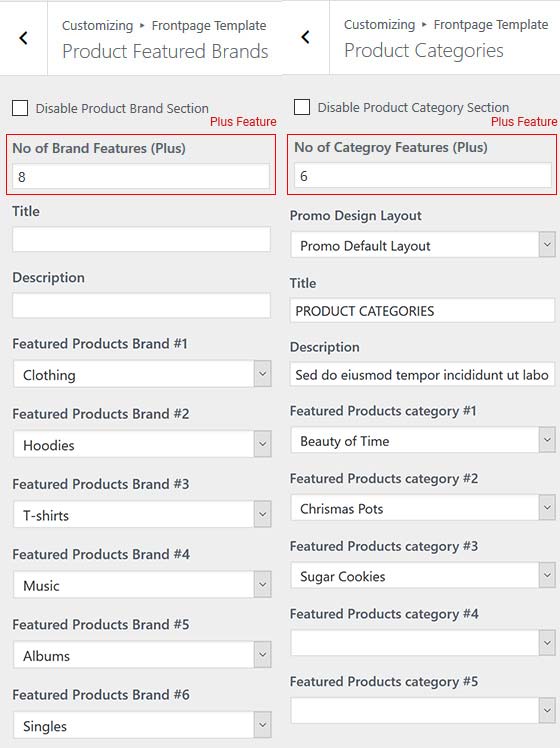
Task: Open Promo Design Layout dropdown
Action: pyautogui.click(x=423, y=245)
